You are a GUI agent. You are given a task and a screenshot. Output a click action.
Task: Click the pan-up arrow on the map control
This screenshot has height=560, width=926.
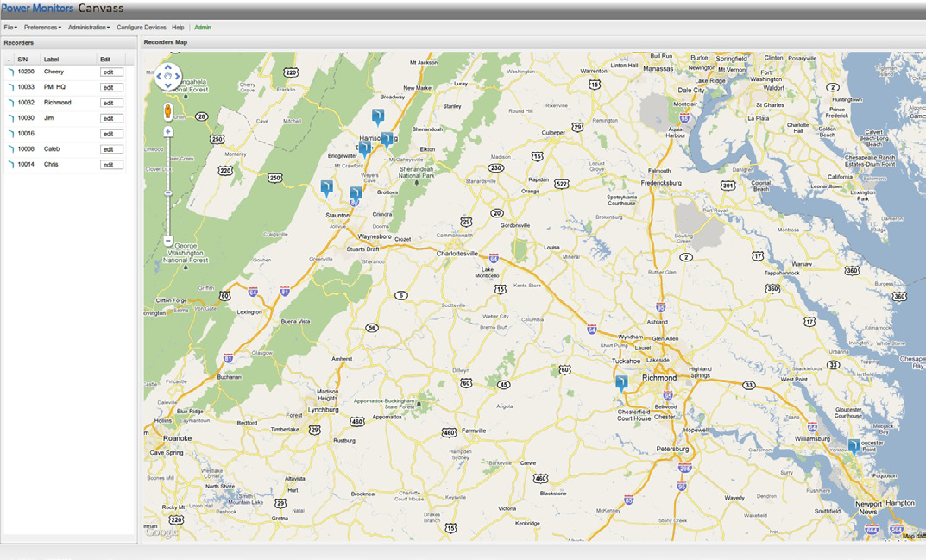click(x=168, y=67)
